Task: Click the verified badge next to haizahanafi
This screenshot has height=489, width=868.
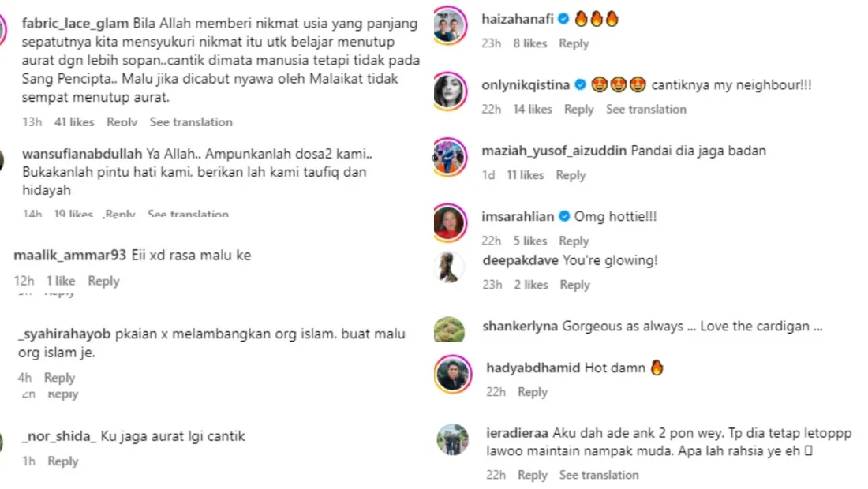Action: click(x=563, y=19)
